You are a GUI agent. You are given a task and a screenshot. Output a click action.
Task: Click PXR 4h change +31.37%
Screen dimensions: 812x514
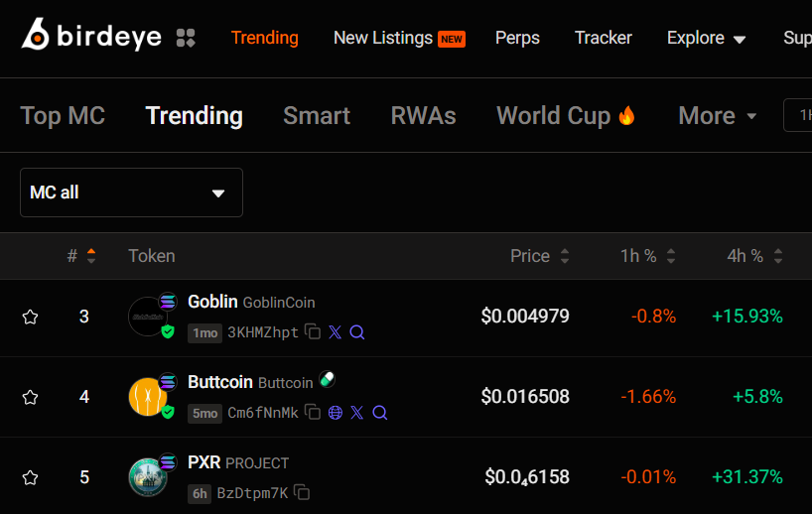pos(747,477)
